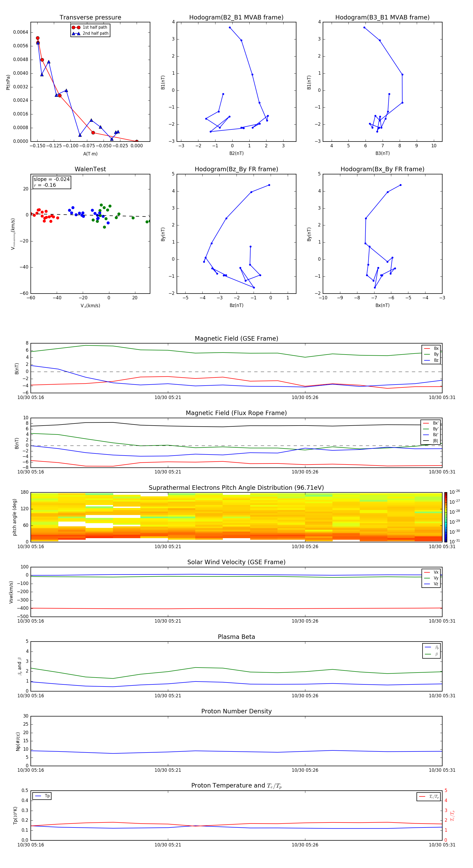
Task: Click the 10^-31 colorbar label
Action: (x=455, y=542)
